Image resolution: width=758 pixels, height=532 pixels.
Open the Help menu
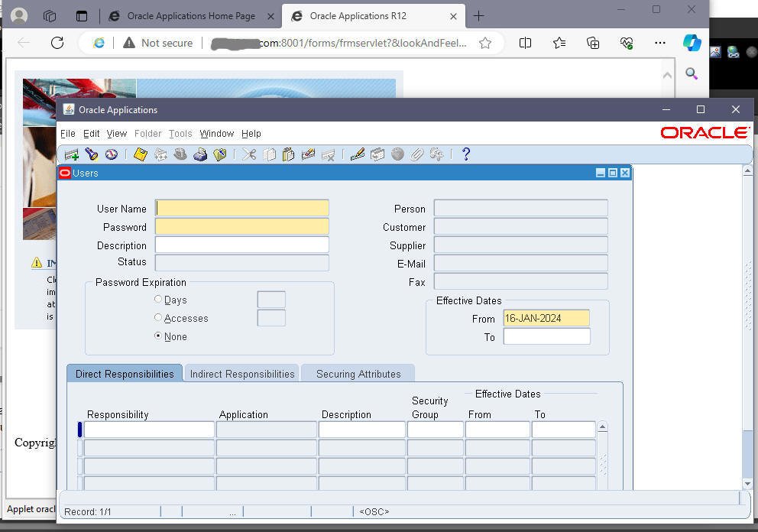[251, 134]
